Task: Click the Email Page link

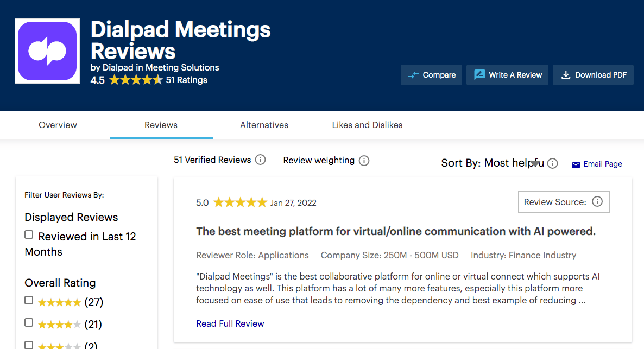Action: 602,164
